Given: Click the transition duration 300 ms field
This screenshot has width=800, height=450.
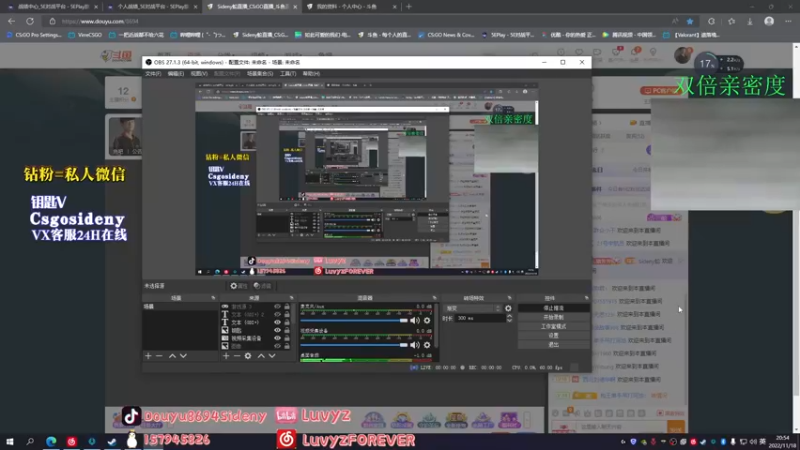Looking at the screenshot, I should pyautogui.click(x=480, y=318).
